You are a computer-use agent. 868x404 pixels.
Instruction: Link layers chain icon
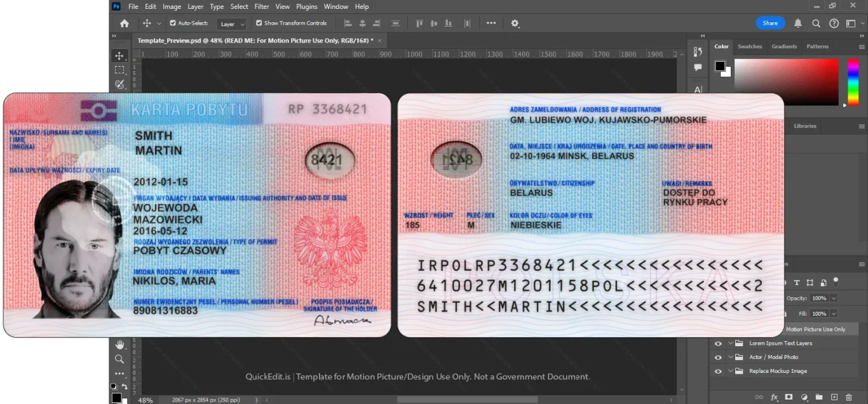(x=759, y=397)
